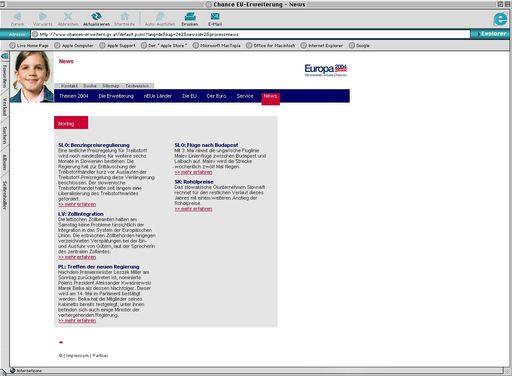Viewport: 512px width, 376px height.
Task: Click the AutoAusfüllen toolbar icon
Action: pyautogui.click(x=160, y=16)
